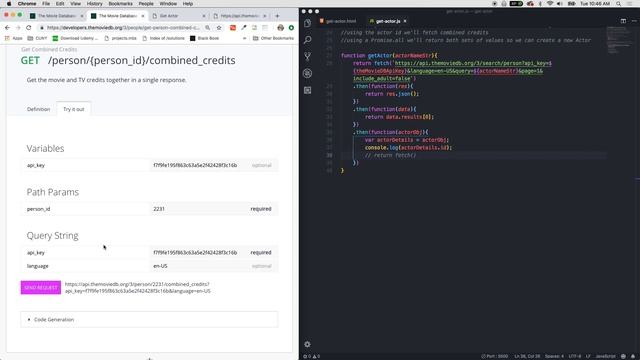Image resolution: width=640 pixels, height=360 pixels.
Task: Open the Search view in VS Code
Action: click(x=307, y=40)
